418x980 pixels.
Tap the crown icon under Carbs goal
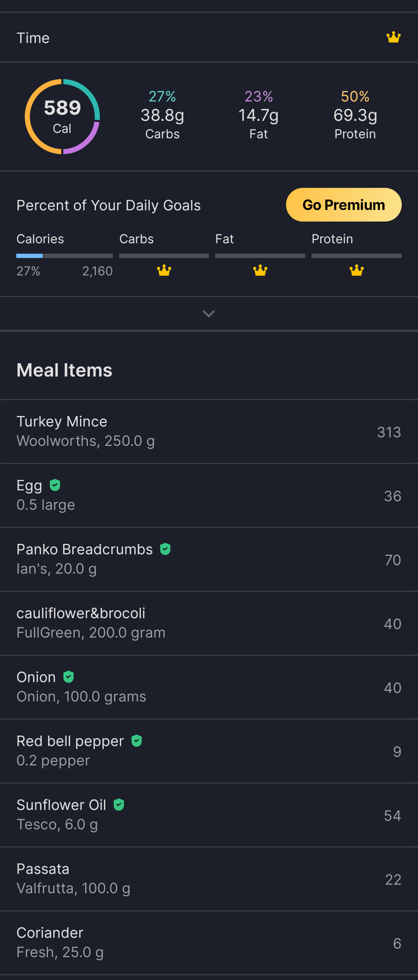coord(164,270)
